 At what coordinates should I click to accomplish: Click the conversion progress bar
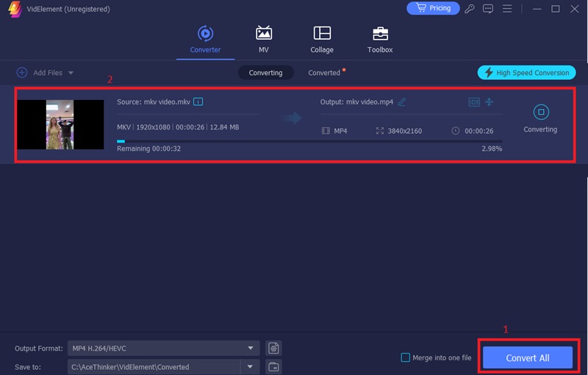[x=309, y=141]
